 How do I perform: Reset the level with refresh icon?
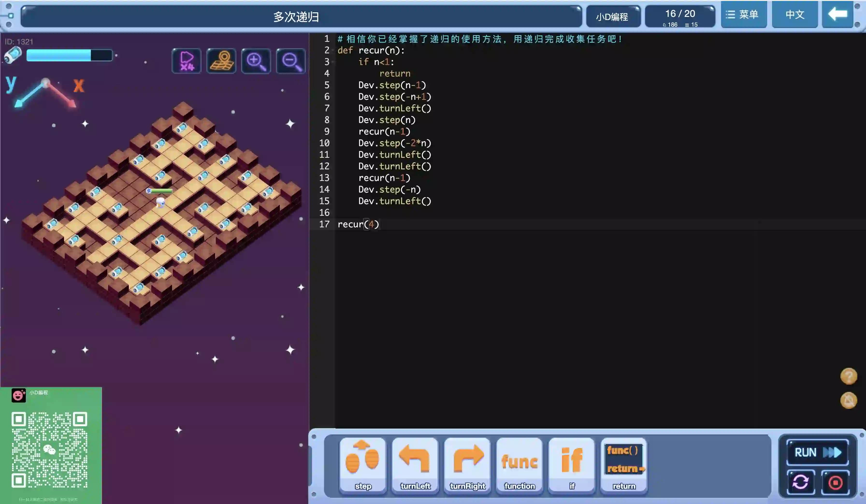(x=800, y=482)
